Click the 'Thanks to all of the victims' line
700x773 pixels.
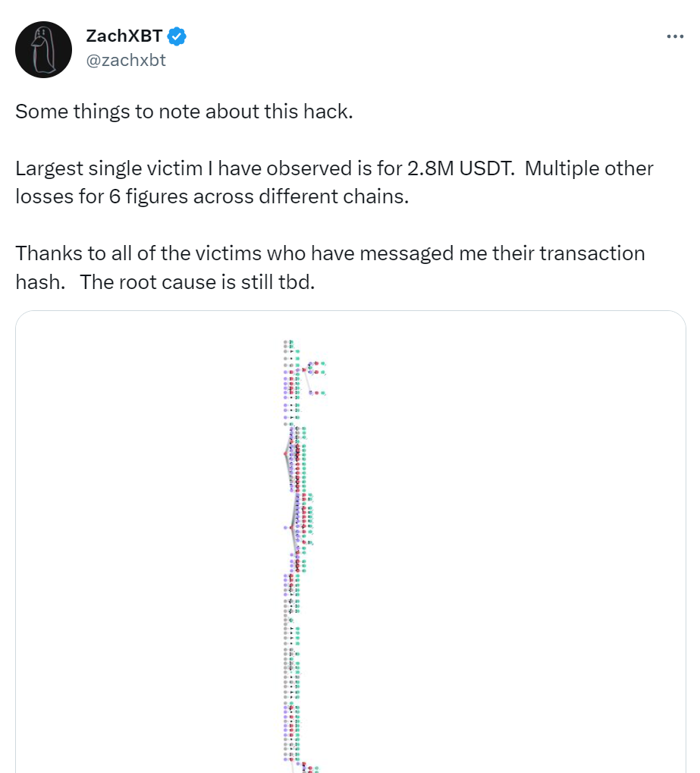(x=330, y=253)
